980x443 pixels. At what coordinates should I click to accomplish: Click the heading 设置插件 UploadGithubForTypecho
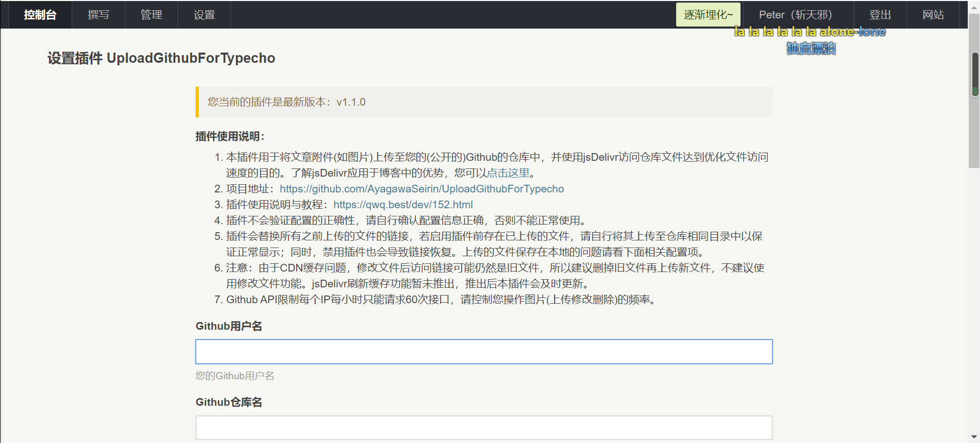(161, 58)
